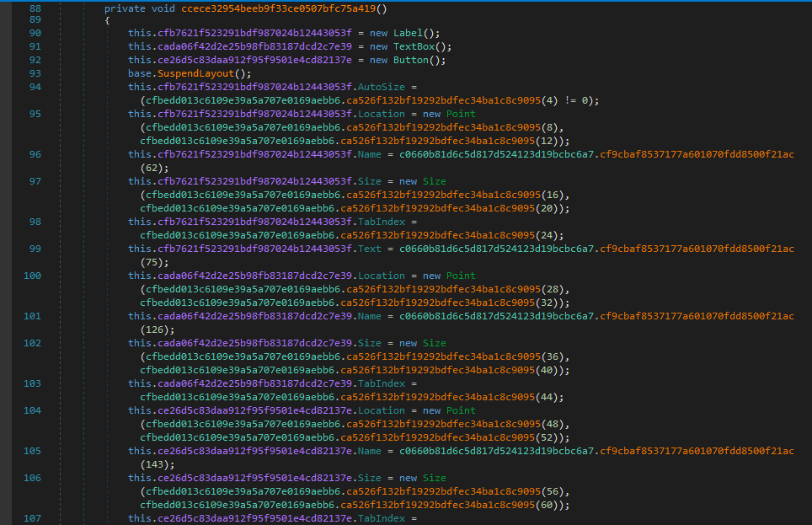Click the Name property on line 105

369,451
